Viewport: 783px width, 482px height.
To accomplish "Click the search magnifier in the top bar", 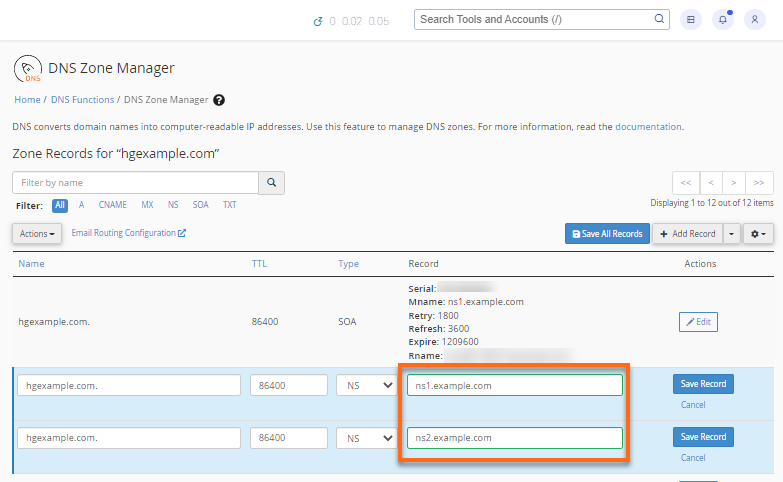I will tap(659, 19).
